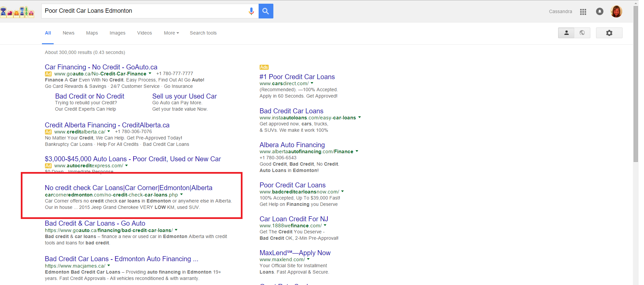Select the All results tab
644x285 pixels.
[x=48, y=33]
